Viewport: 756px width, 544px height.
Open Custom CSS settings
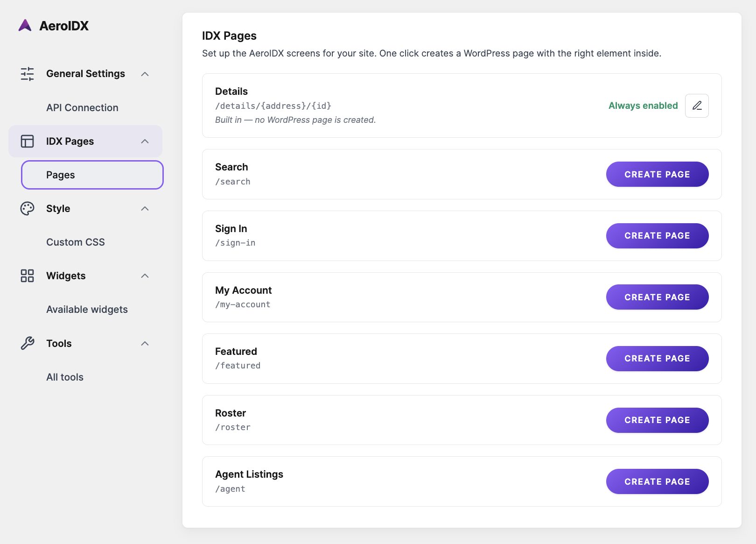point(76,242)
